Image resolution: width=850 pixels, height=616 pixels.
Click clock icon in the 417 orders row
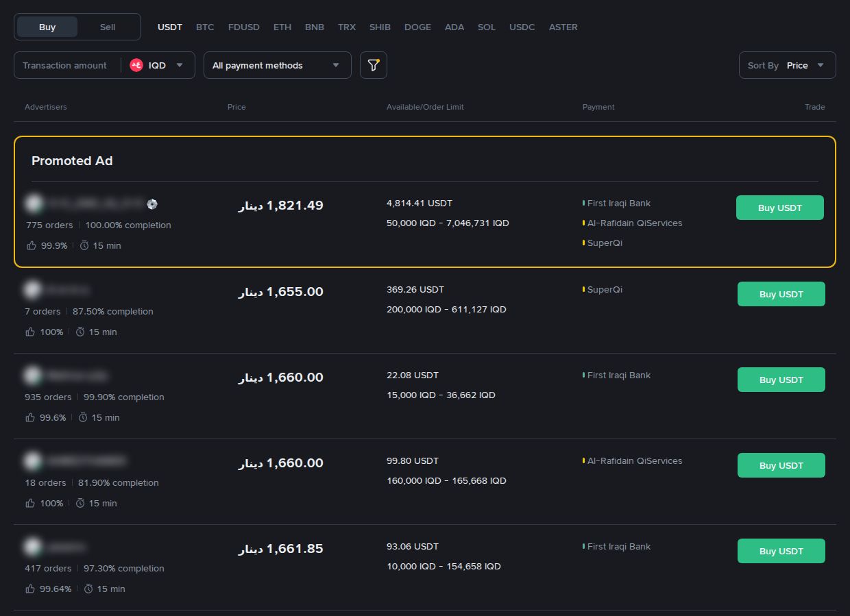88,589
